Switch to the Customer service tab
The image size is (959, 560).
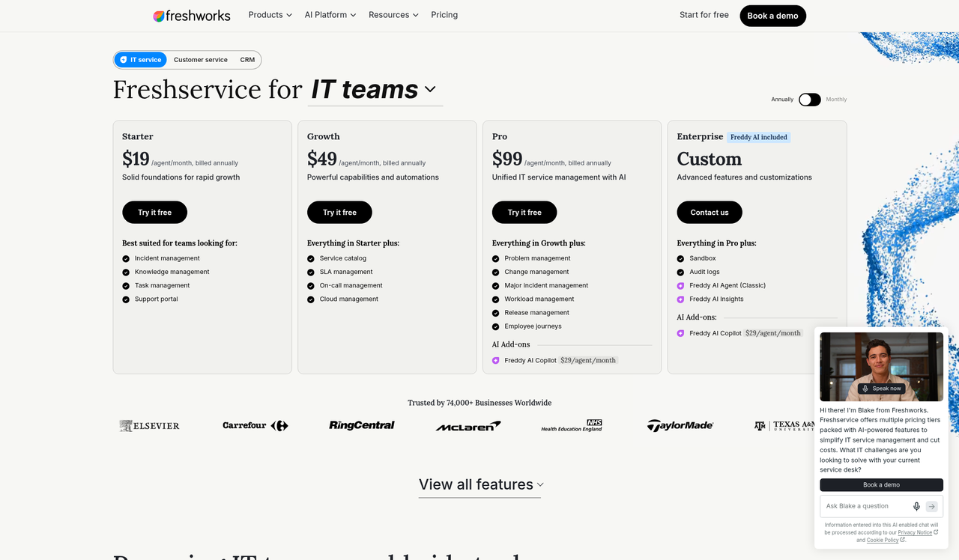click(201, 60)
